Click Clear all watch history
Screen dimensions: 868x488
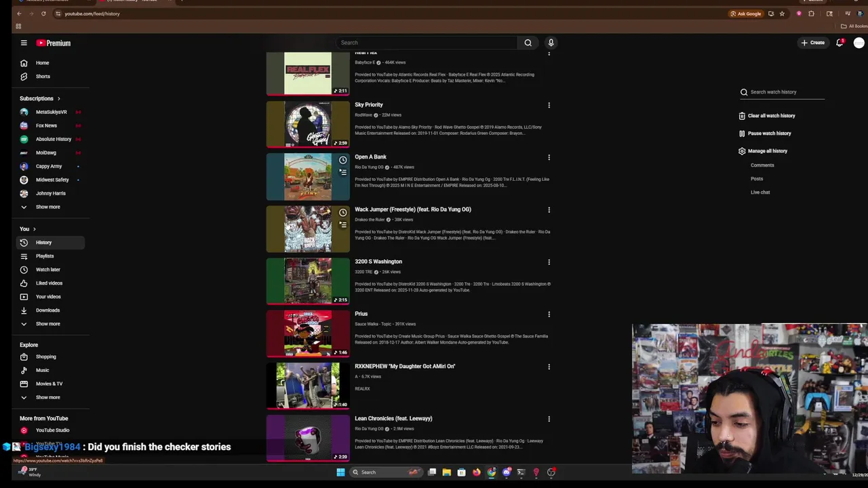[767, 116]
